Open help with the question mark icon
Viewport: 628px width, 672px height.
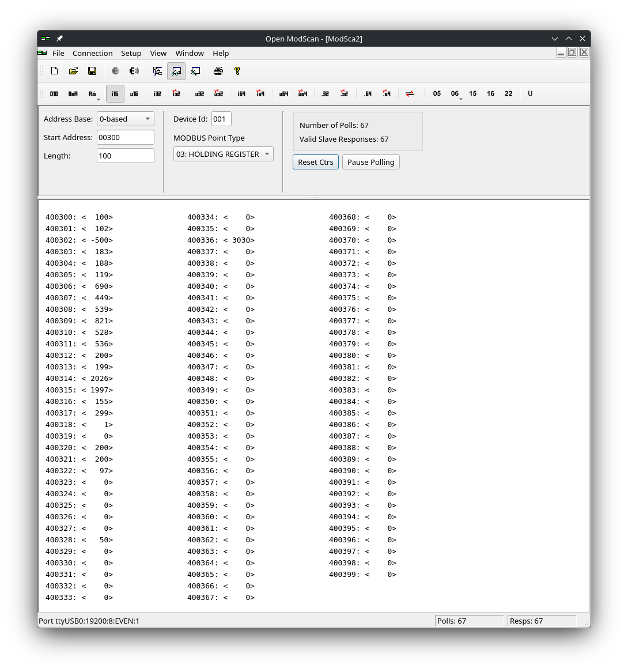coord(237,71)
